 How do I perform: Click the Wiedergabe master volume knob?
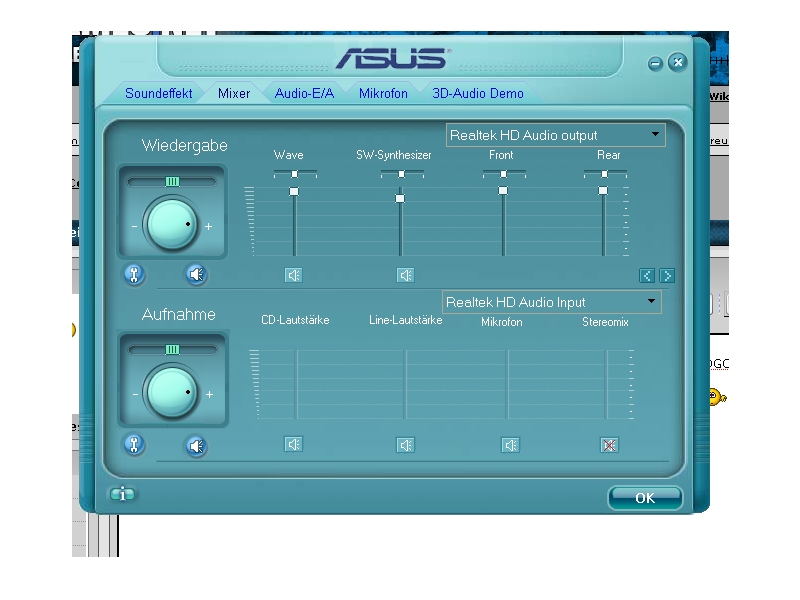pyautogui.click(x=172, y=224)
